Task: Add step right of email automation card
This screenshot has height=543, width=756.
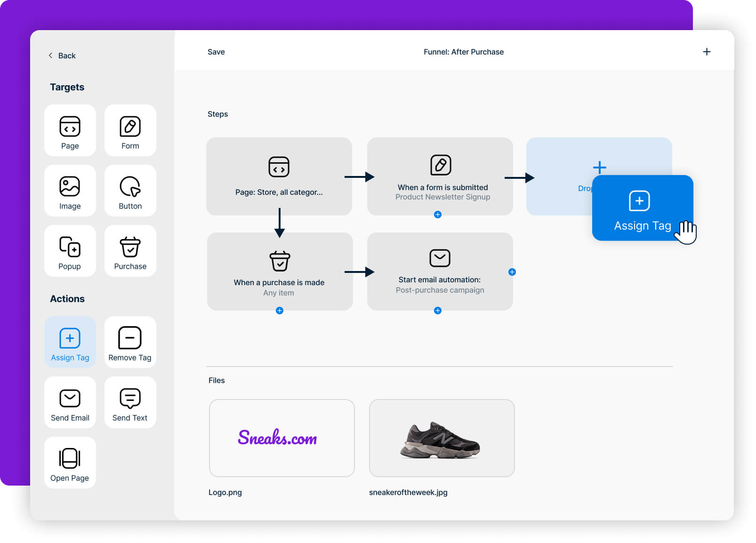Action: pyautogui.click(x=512, y=272)
